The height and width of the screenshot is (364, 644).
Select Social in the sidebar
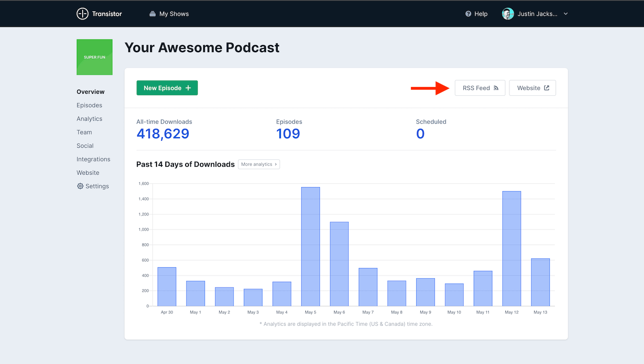click(x=85, y=146)
